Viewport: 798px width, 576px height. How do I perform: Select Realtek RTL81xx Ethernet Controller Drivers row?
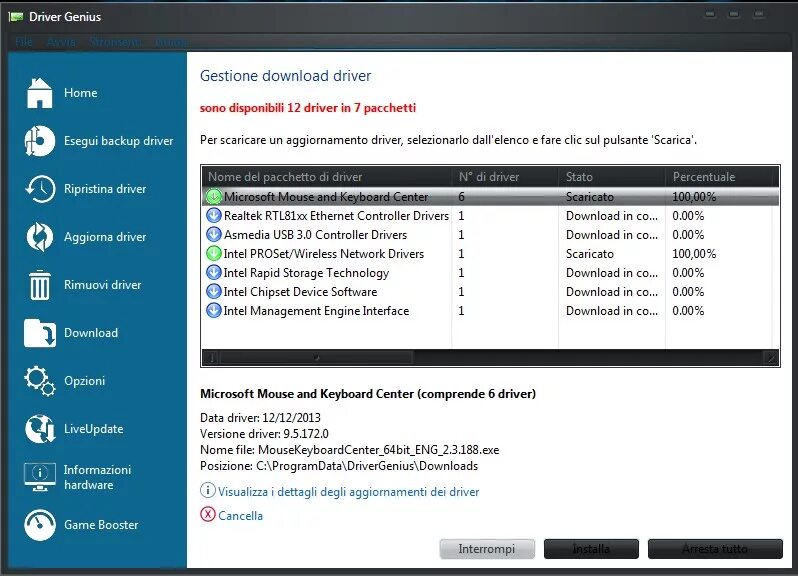[x=491, y=216]
